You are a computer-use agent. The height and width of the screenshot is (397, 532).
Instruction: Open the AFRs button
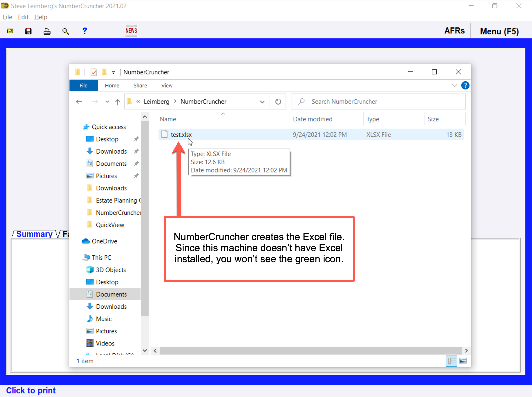(454, 31)
